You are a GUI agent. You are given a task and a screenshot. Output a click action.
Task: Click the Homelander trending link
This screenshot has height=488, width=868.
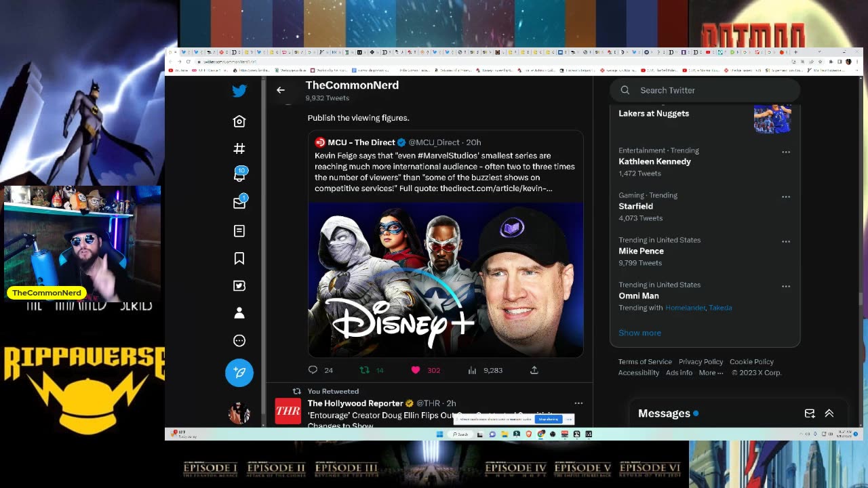[685, 308]
